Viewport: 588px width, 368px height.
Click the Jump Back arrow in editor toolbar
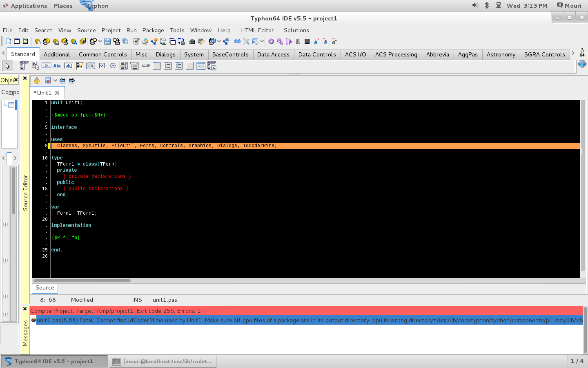pos(62,81)
